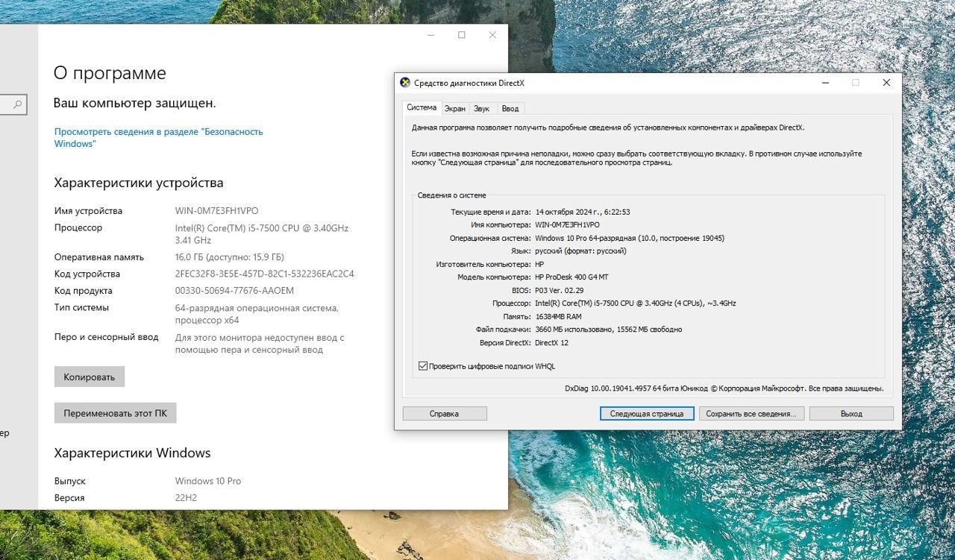Click the 22H2 version value
The width and height of the screenshot is (955, 560).
pyautogui.click(x=186, y=498)
